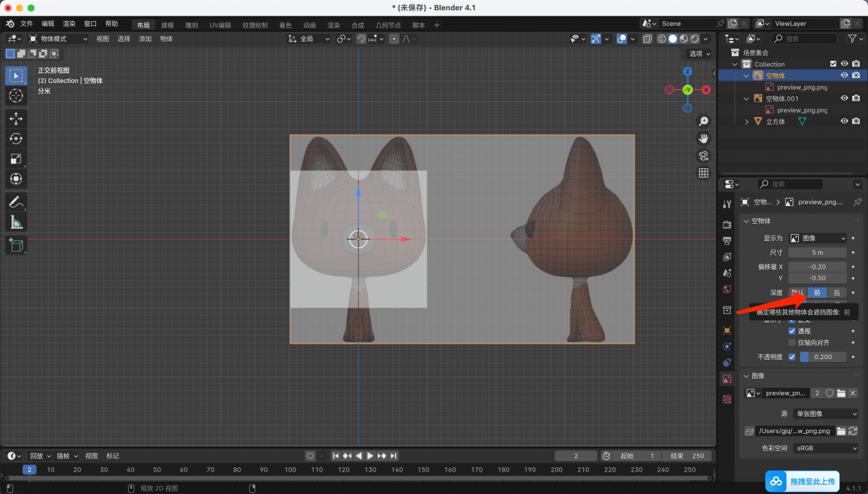This screenshot has height=494, width=868.
Task: Open the 物体模式 mode dropdown
Action: [58, 39]
